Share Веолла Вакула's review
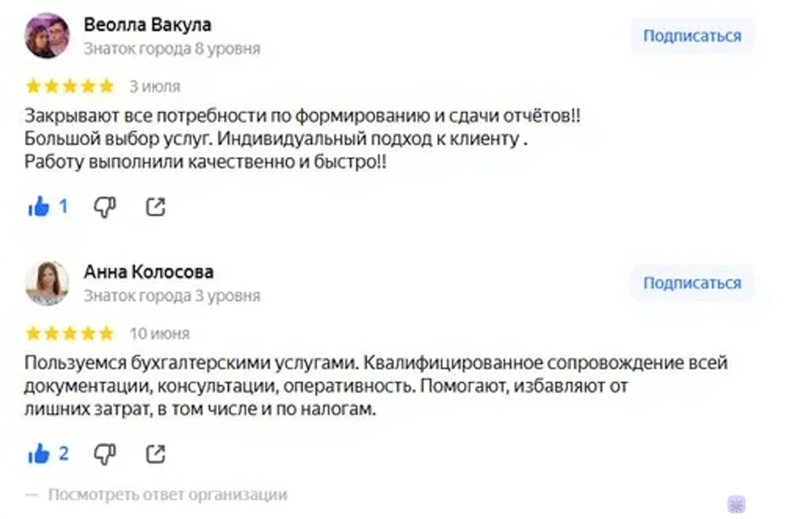Image resolution: width=812 pixels, height=519 pixels. point(156,207)
